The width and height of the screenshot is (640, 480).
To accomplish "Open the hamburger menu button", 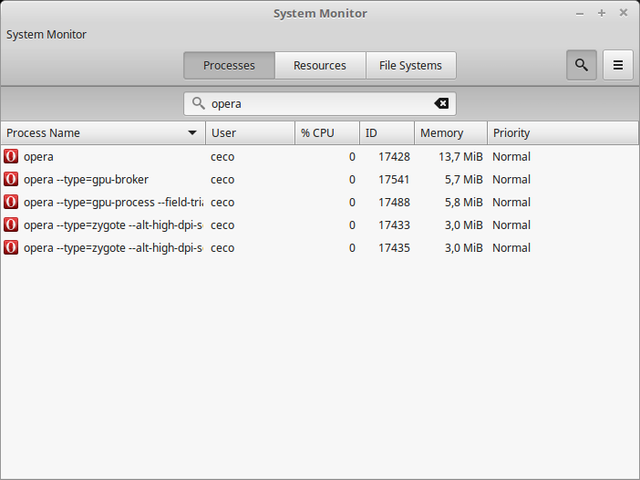I will pyautogui.click(x=618, y=65).
